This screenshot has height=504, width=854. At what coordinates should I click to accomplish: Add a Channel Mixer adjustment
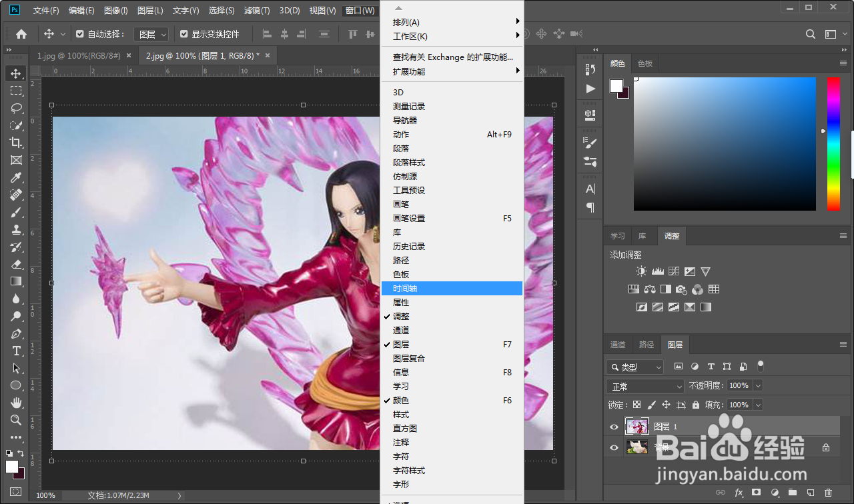click(697, 289)
